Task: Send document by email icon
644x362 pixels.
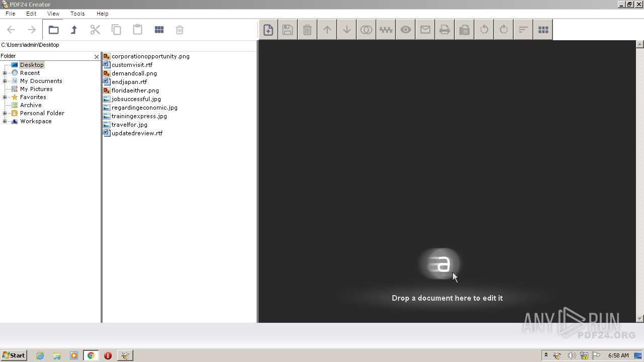Action: (425, 30)
